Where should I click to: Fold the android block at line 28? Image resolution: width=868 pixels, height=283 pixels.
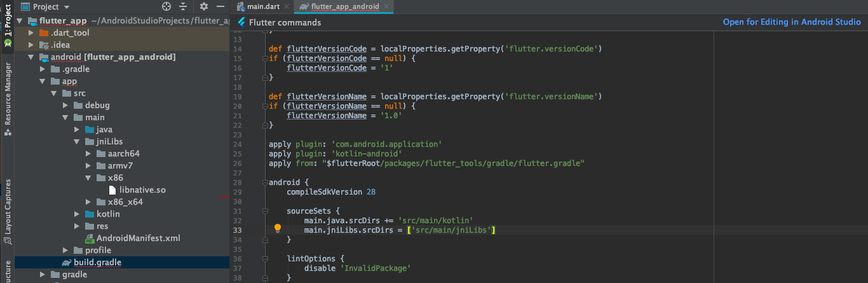[265, 183]
